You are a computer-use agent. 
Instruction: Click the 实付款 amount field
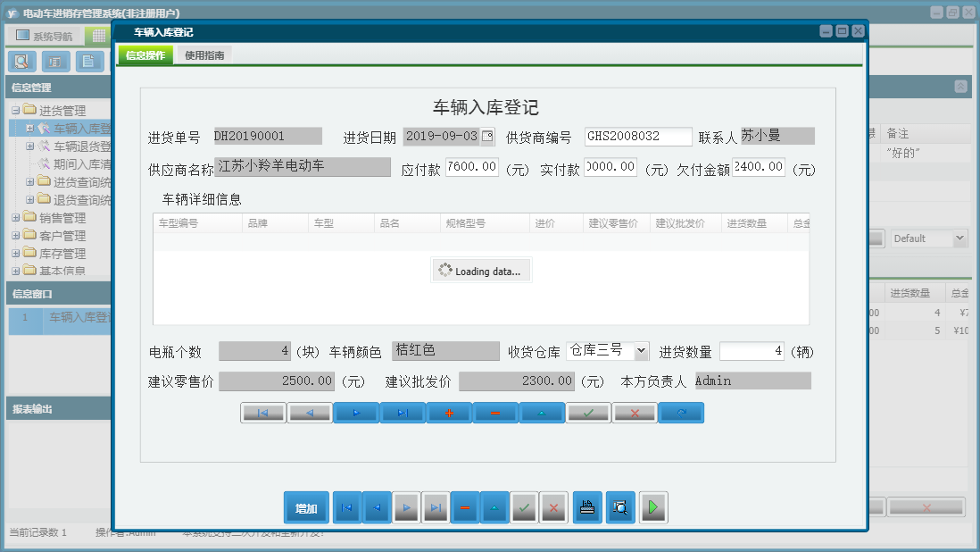point(610,166)
